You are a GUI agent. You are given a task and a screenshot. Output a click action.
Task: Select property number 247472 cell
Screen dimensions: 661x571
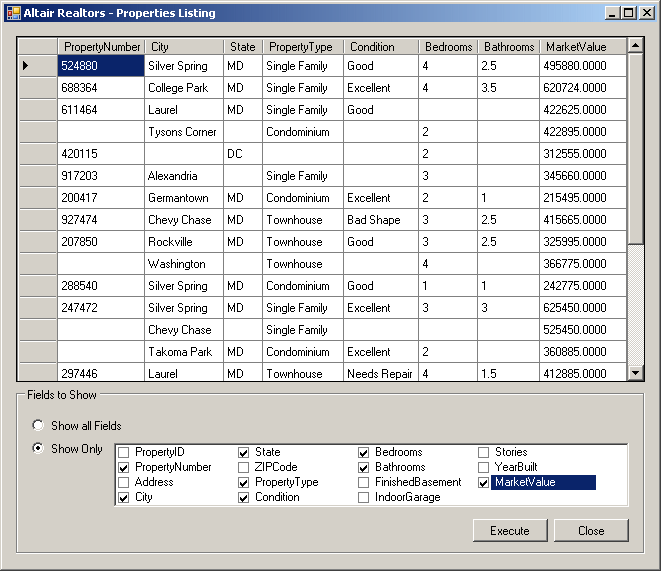[101, 308]
